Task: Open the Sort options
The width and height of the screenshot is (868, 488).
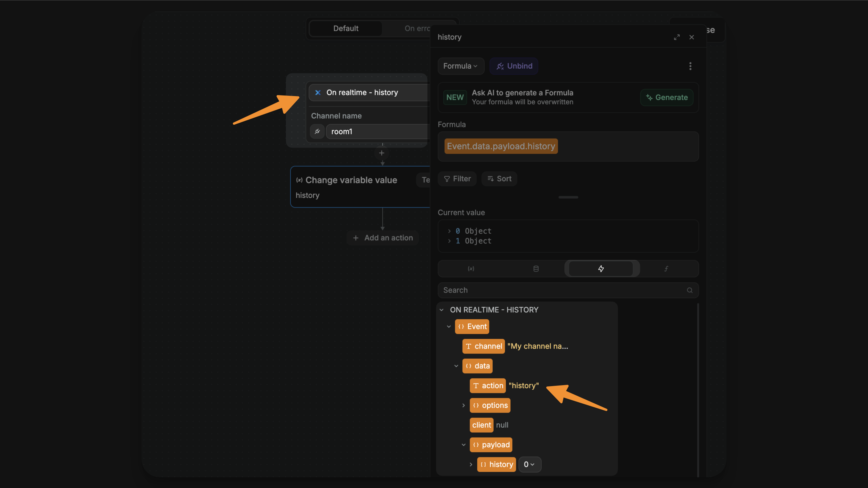Action: click(499, 179)
